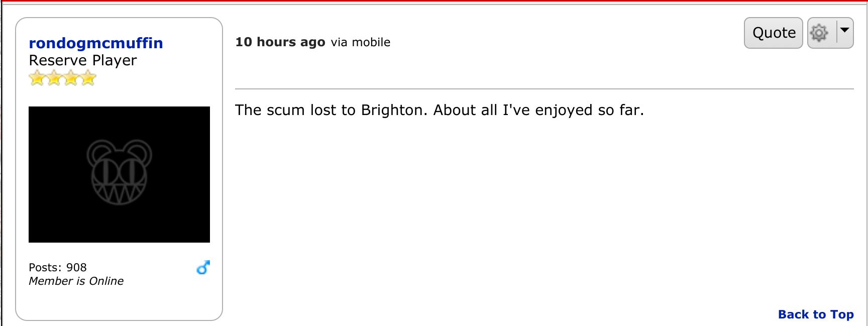Click the male gender symbol icon
Image resolution: width=868 pixels, height=326 pixels.
click(203, 268)
